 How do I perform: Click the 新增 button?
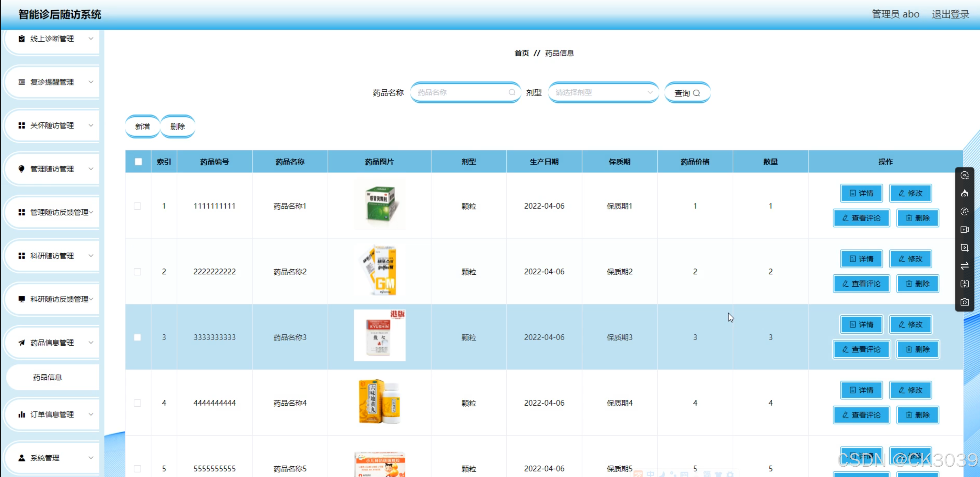142,126
